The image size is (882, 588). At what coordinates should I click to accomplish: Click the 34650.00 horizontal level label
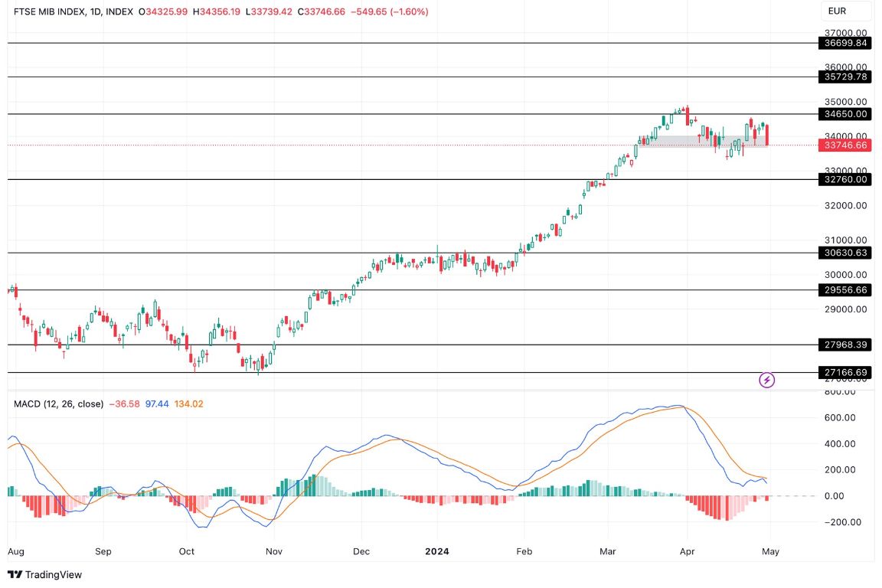click(x=845, y=114)
